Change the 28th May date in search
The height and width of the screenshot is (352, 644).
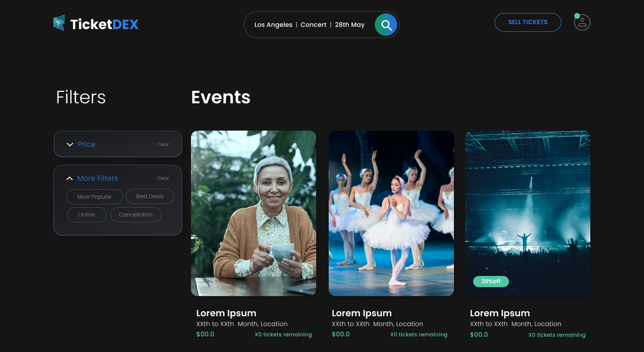pos(350,25)
